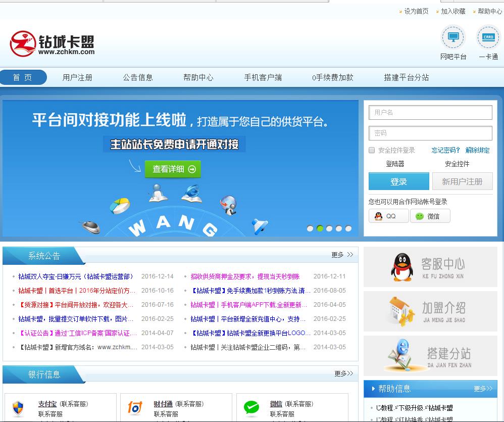The width and height of the screenshot is (504, 422).
Task: Click the 微信 login button
Action: (x=430, y=216)
